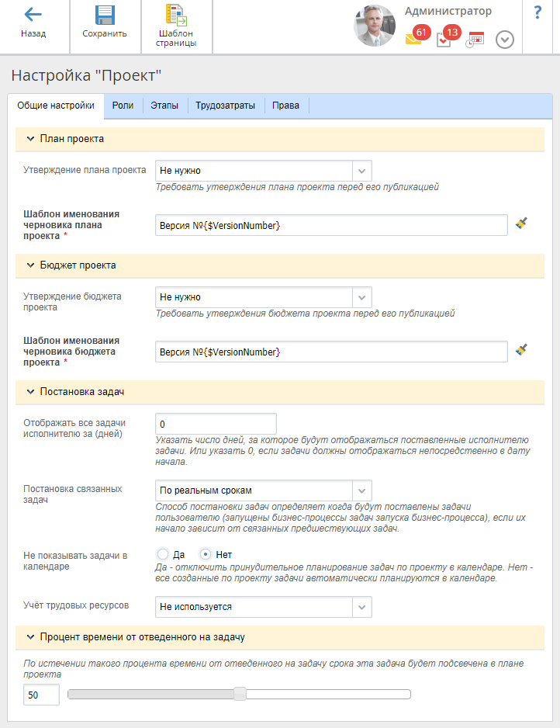Open the calendar clock icon in header

click(475, 40)
